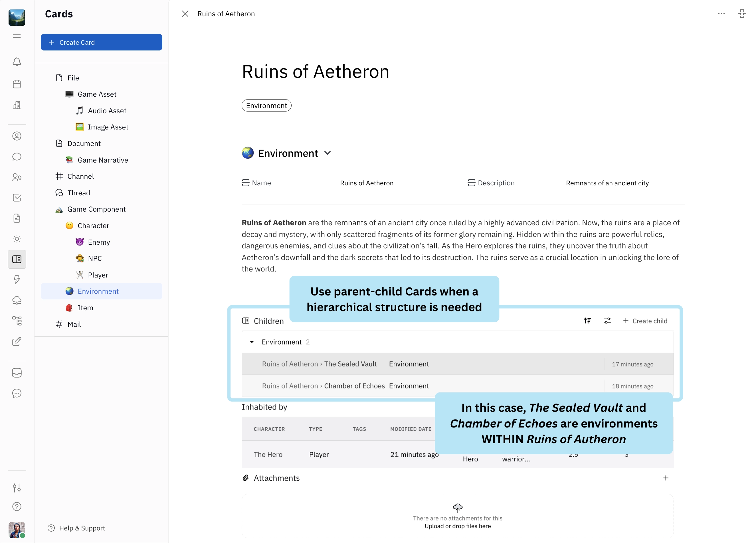The width and height of the screenshot is (756, 543).
Task: Toggle the hamburger sidebar menu
Action: pos(17,36)
